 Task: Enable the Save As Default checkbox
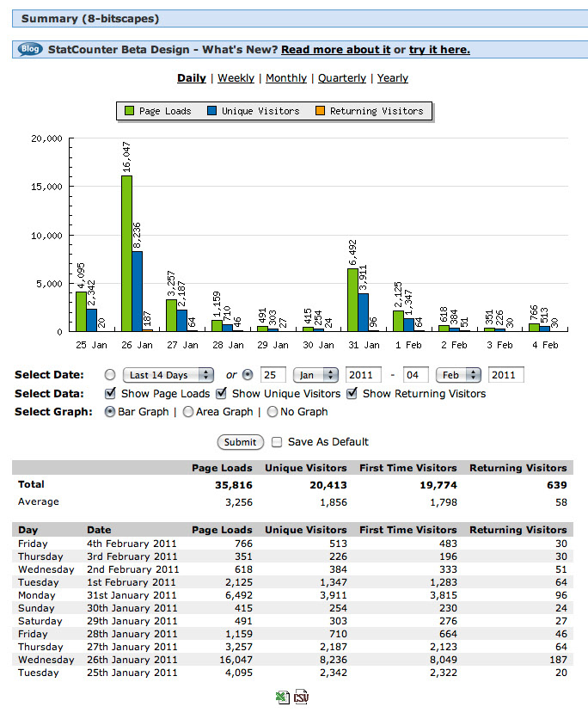click(277, 442)
